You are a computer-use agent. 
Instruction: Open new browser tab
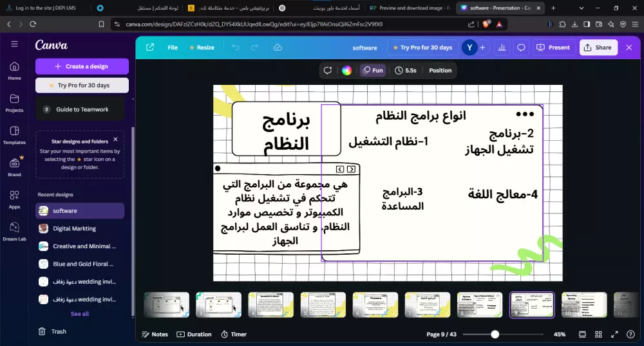(x=553, y=8)
